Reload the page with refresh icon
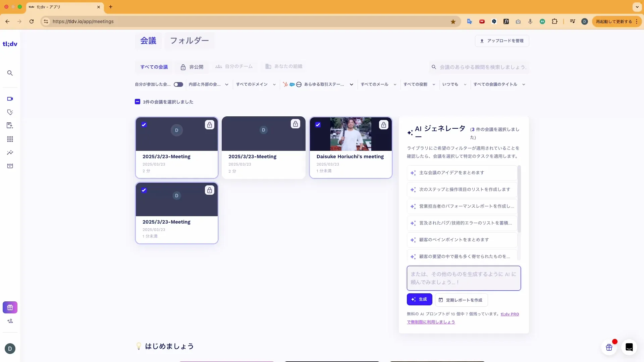644x362 pixels. pos(32,21)
